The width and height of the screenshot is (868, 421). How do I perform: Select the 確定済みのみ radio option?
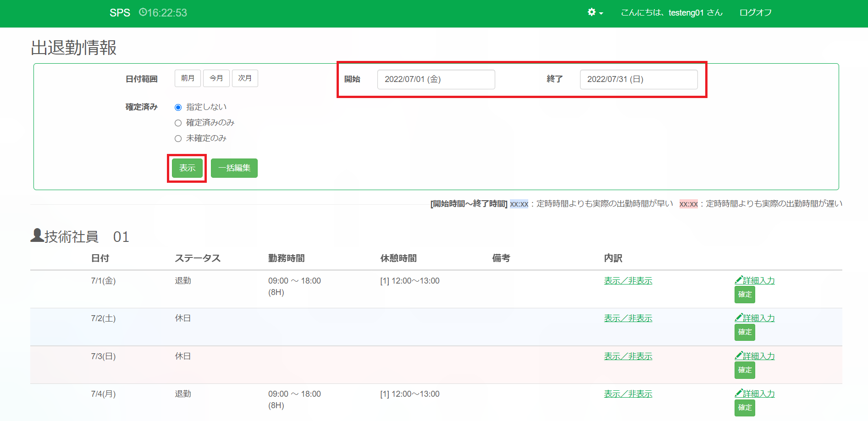point(178,123)
